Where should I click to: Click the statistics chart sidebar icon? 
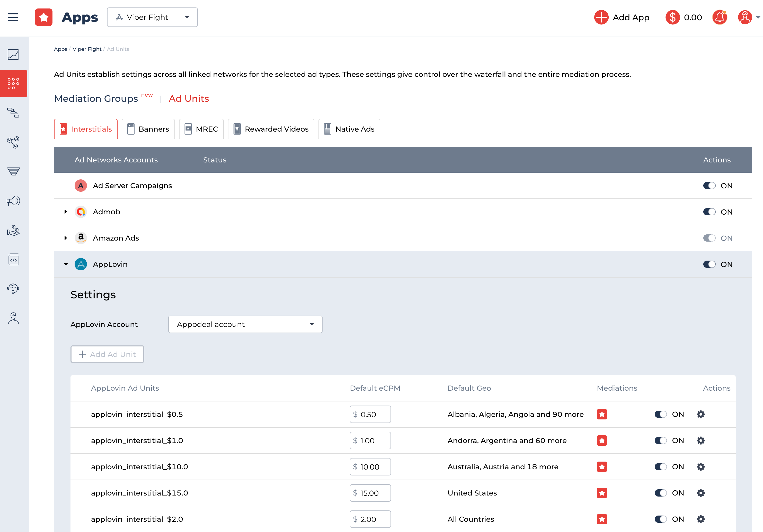coord(13,54)
